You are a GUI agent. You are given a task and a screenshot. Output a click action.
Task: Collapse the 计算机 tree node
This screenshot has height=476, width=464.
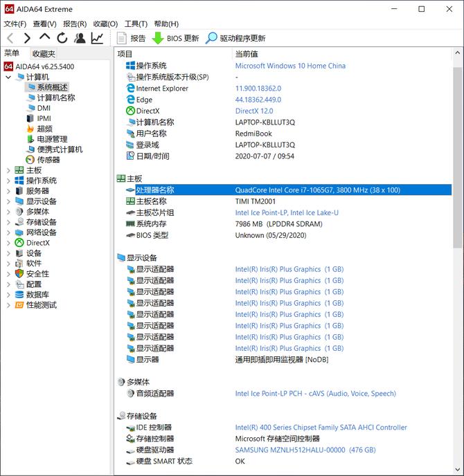click(8, 77)
